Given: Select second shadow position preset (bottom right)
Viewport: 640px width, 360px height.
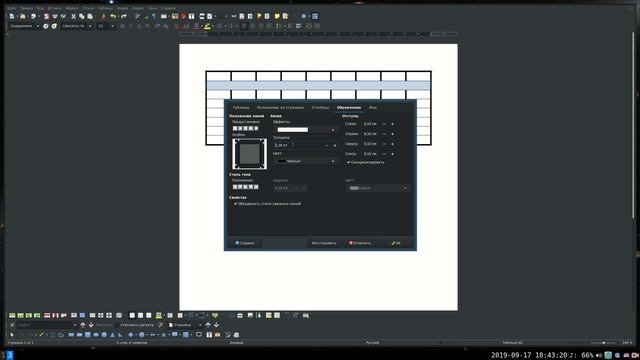Looking at the screenshot, I should [240, 187].
